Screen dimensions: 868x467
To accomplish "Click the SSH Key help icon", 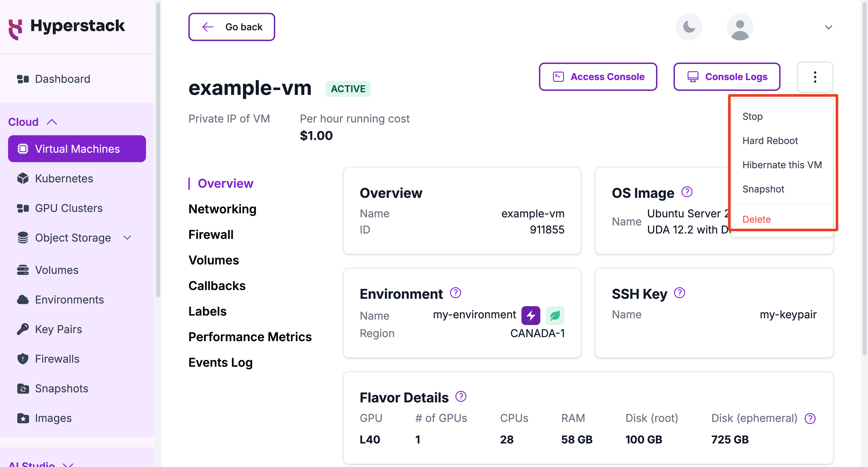I will [679, 293].
